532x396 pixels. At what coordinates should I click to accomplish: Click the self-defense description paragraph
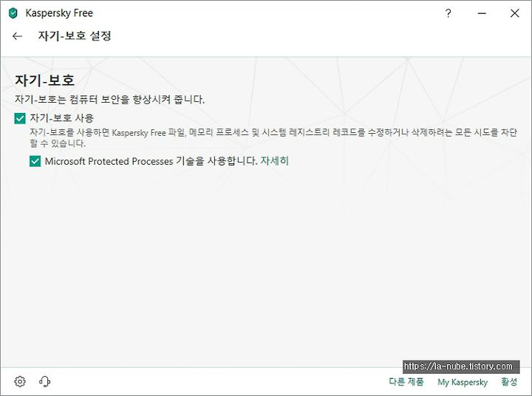click(273, 137)
